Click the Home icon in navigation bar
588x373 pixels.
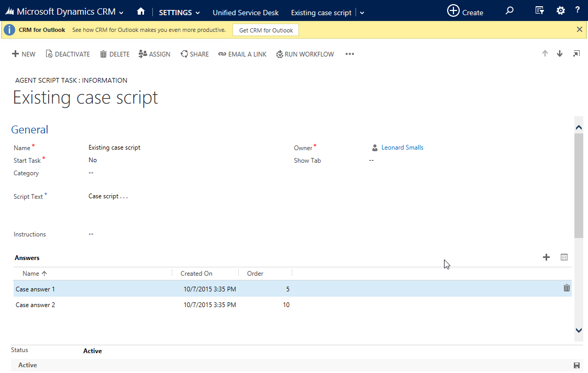pos(140,12)
